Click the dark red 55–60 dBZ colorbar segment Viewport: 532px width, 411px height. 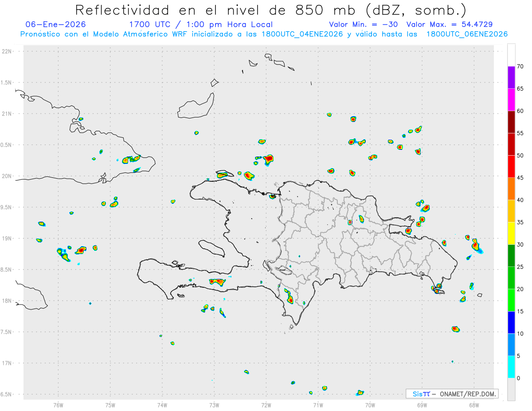511,122
